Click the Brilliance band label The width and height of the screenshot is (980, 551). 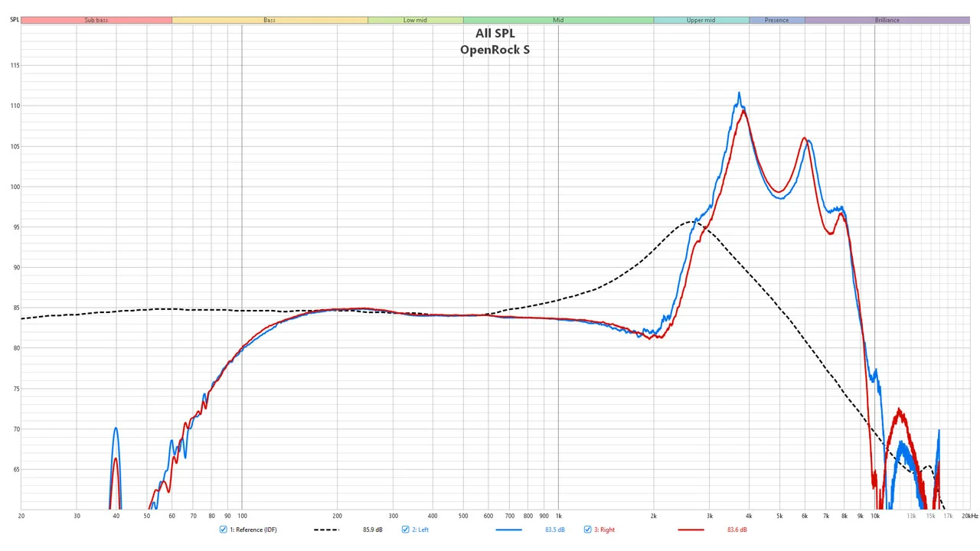point(887,20)
